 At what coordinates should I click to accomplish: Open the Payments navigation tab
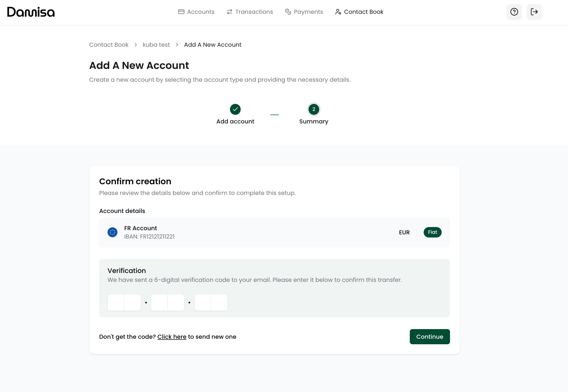[304, 12]
